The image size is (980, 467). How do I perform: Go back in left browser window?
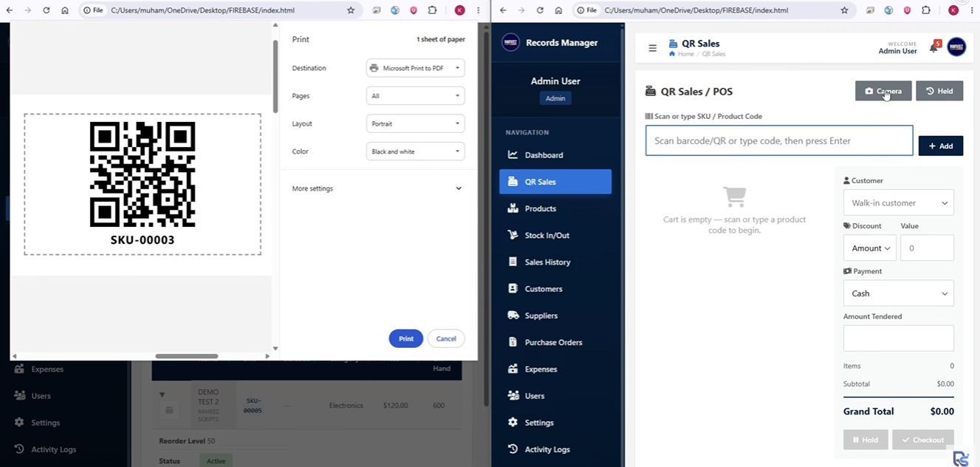tap(9, 10)
